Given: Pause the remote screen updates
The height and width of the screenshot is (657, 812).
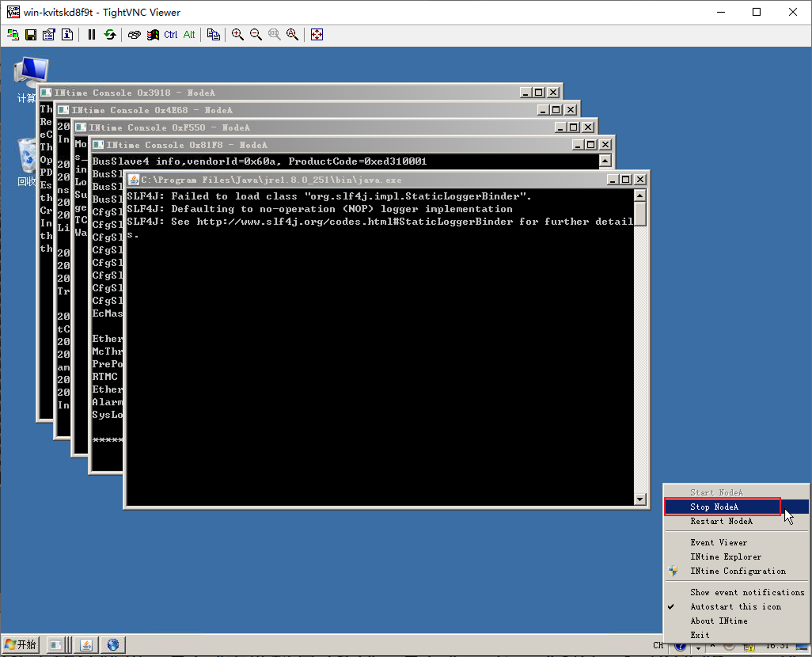Looking at the screenshot, I should point(92,35).
